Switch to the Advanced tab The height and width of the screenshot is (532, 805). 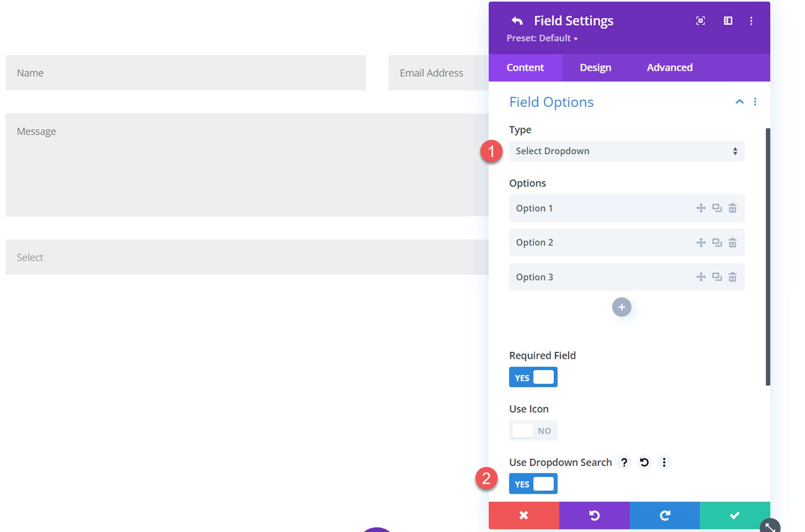(669, 68)
